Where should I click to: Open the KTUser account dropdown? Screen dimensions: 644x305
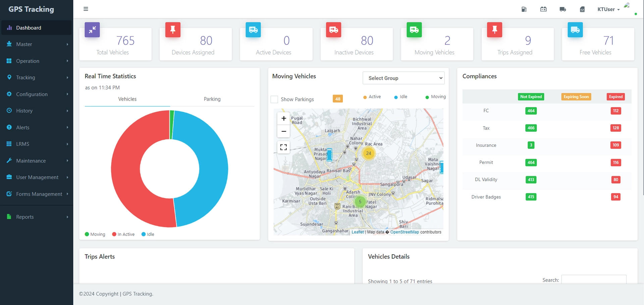click(608, 9)
